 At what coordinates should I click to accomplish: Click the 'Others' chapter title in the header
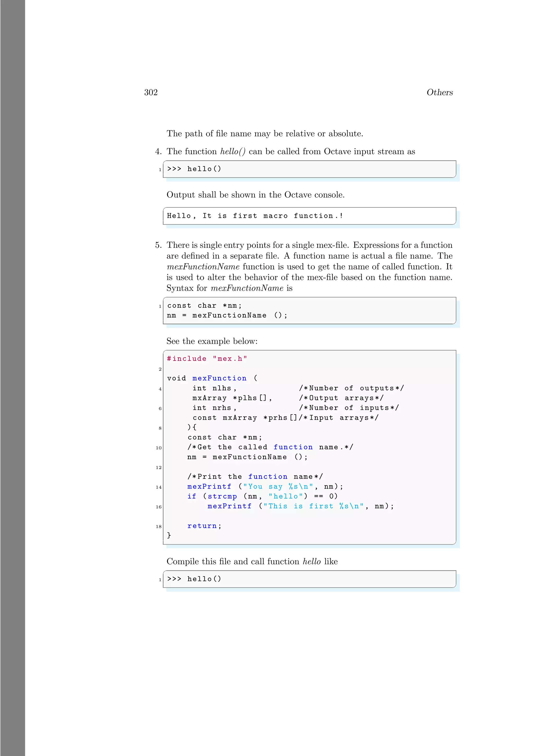click(440, 92)
